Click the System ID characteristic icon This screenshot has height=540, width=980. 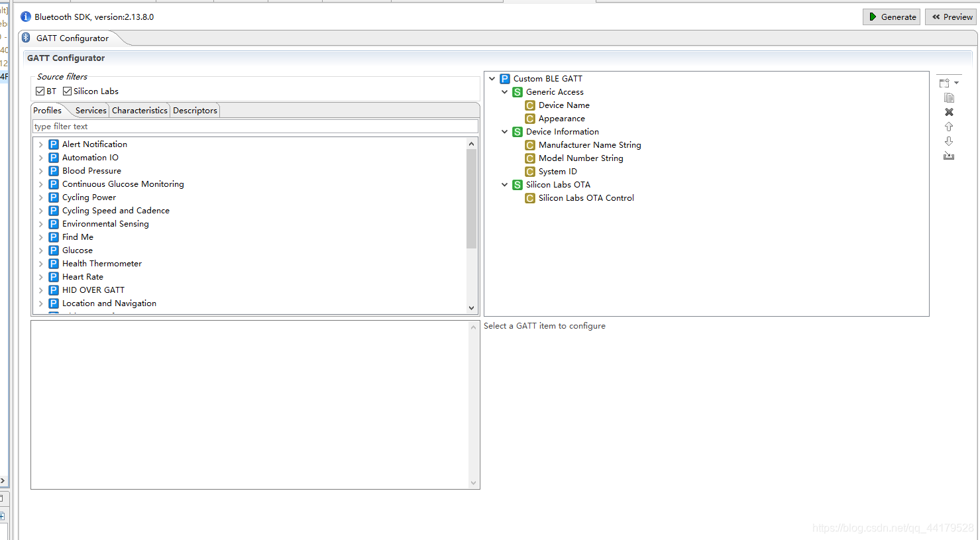coord(530,172)
